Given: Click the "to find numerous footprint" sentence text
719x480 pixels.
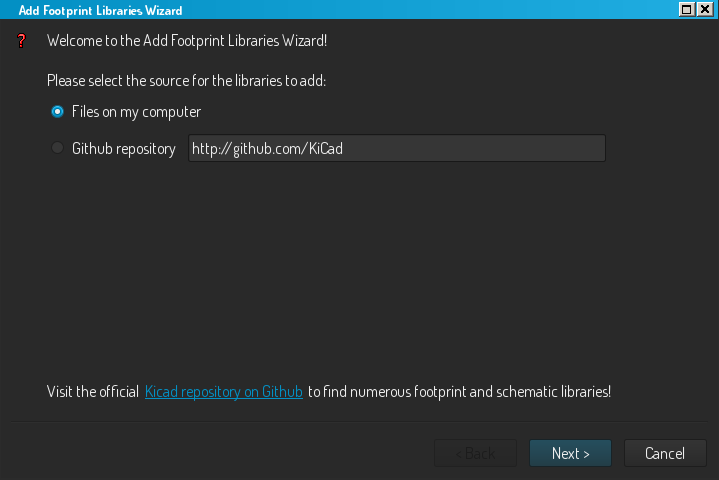Looking at the screenshot, I should tap(459, 391).
